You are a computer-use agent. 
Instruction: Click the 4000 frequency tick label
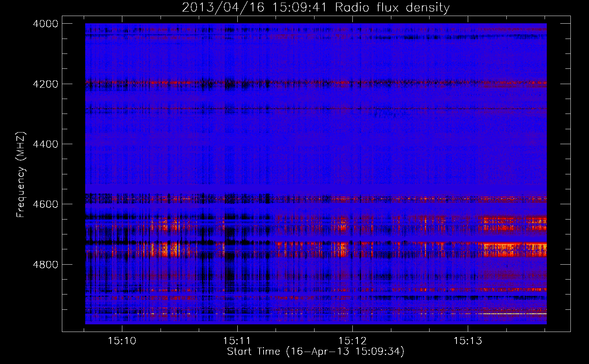coord(46,24)
